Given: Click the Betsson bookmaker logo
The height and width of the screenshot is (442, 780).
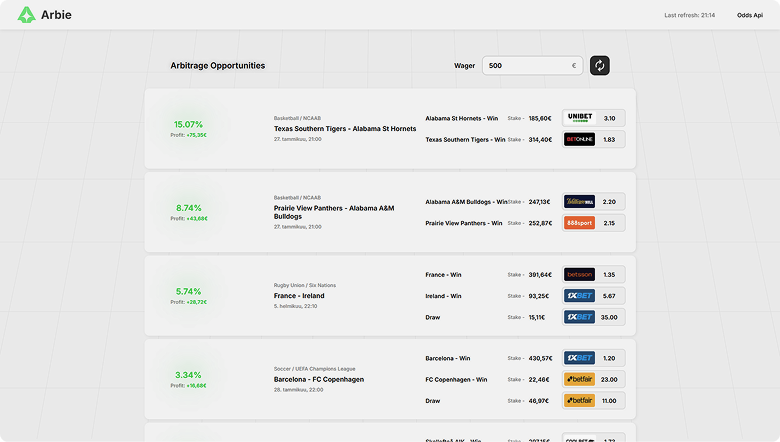Looking at the screenshot, I should pos(579,274).
